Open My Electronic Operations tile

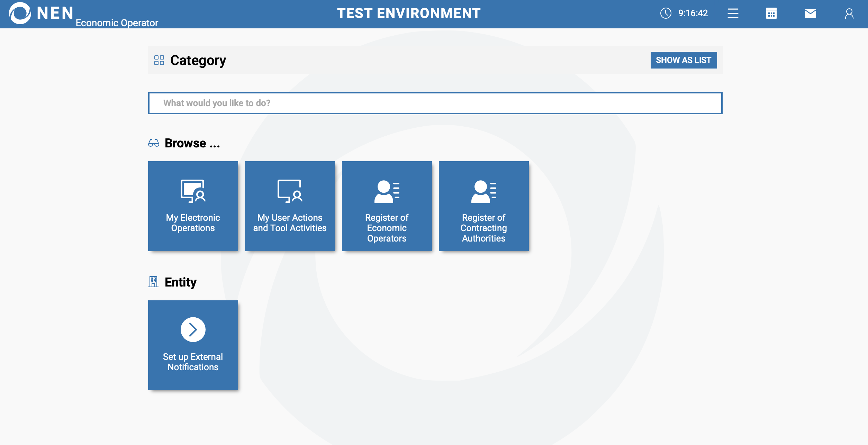click(x=193, y=206)
